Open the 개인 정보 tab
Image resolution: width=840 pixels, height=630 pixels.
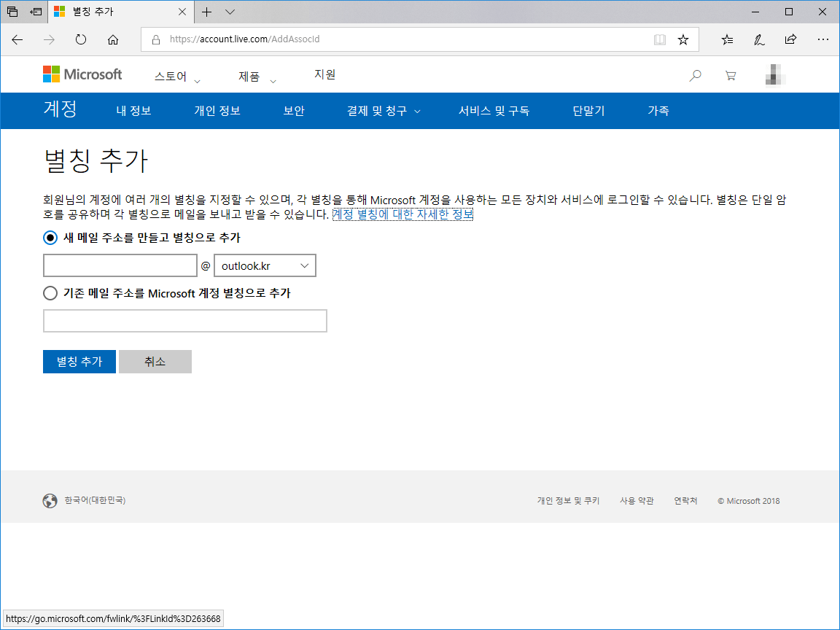click(217, 111)
